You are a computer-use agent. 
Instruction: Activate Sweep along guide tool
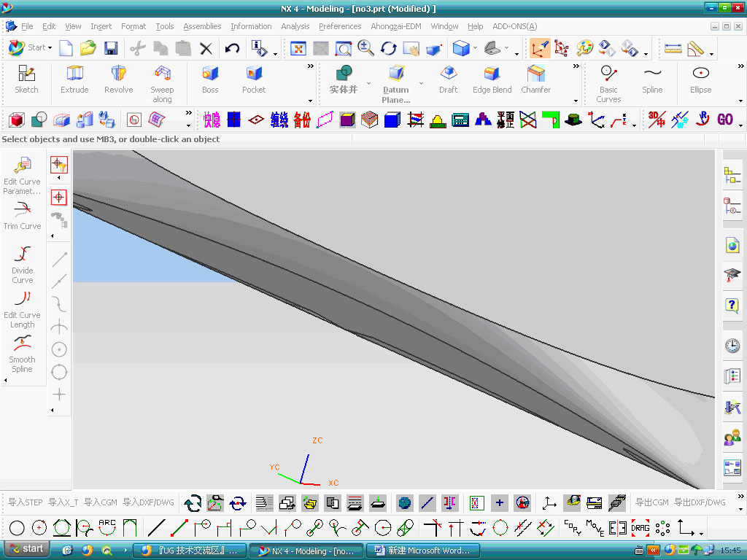pyautogui.click(x=162, y=84)
